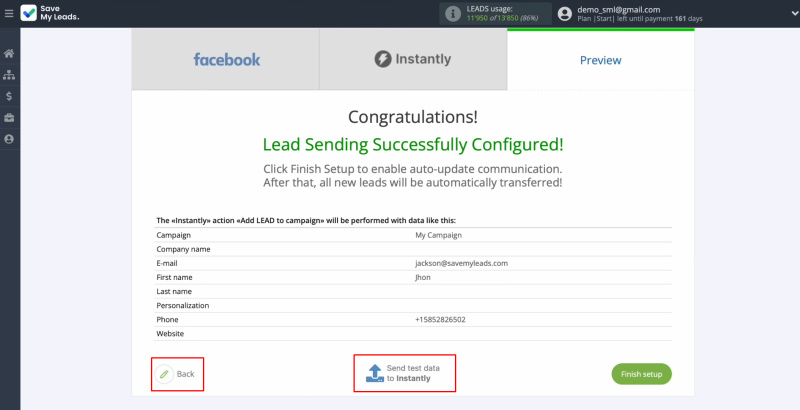This screenshot has height=410, width=800.
Task: Open the Home sidebar icon
Action: [x=9, y=54]
